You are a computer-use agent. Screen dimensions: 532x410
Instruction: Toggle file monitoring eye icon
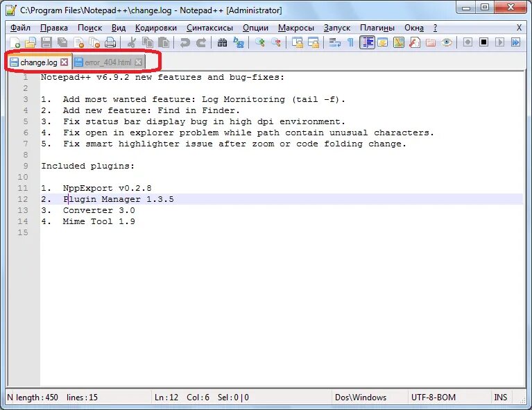pyautogui.click(x=447, y=43)
